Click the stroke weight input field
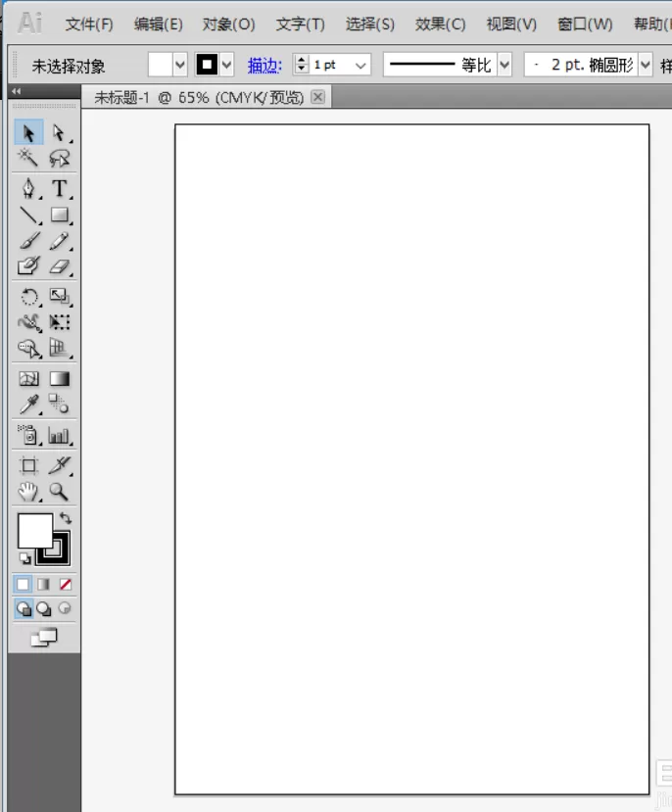This screenshot has height=812, width=672. (331, 66)
